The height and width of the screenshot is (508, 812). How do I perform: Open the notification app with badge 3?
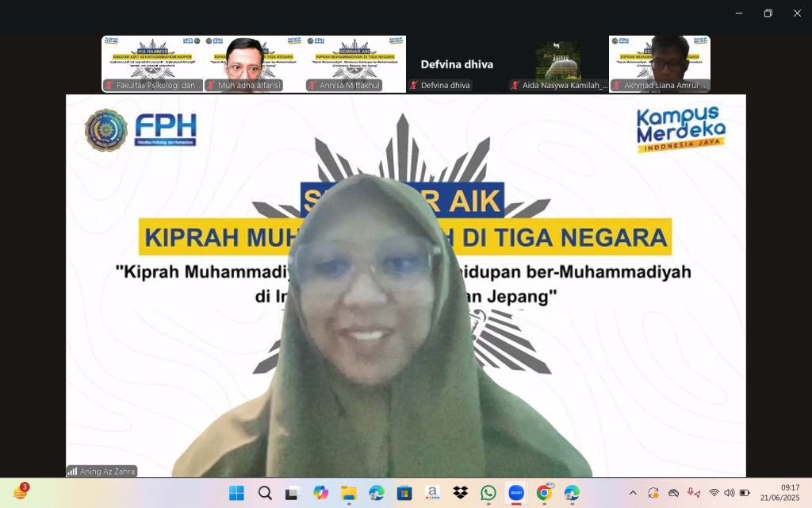click(x=21, y=491)
